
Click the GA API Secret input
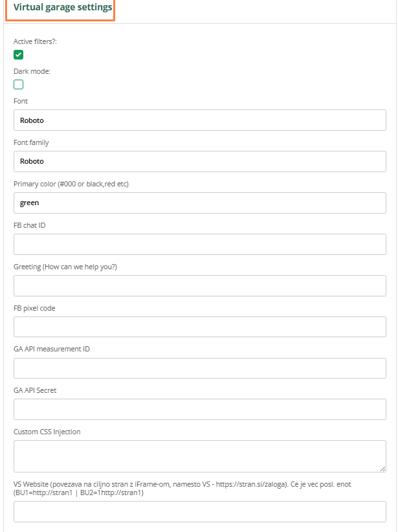pyautogui.click(x=199, y=409)
